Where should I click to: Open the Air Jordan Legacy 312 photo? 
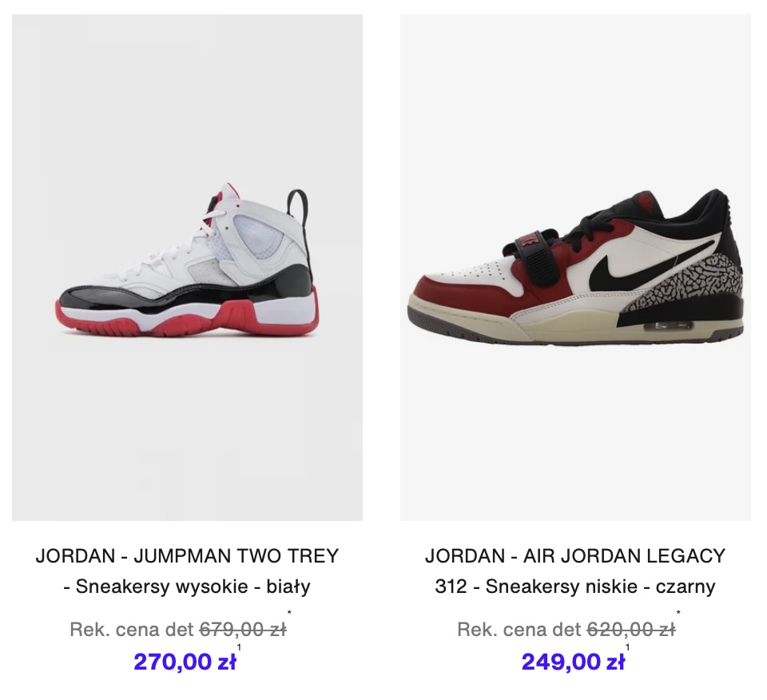575,268
